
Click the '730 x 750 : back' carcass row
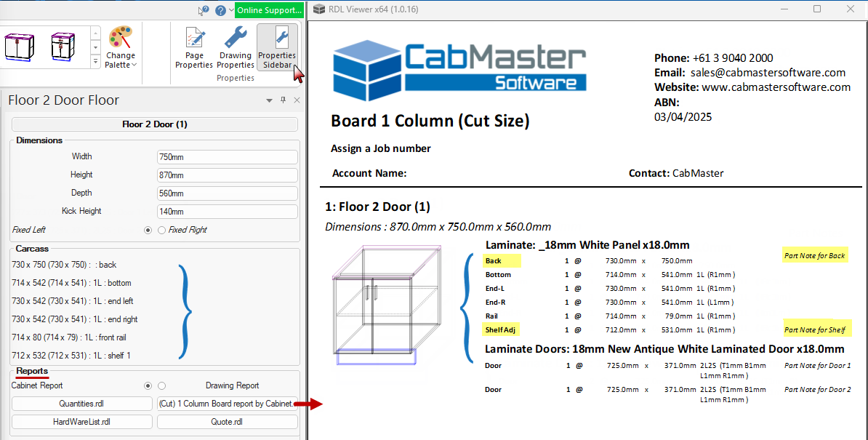point(64,265)
